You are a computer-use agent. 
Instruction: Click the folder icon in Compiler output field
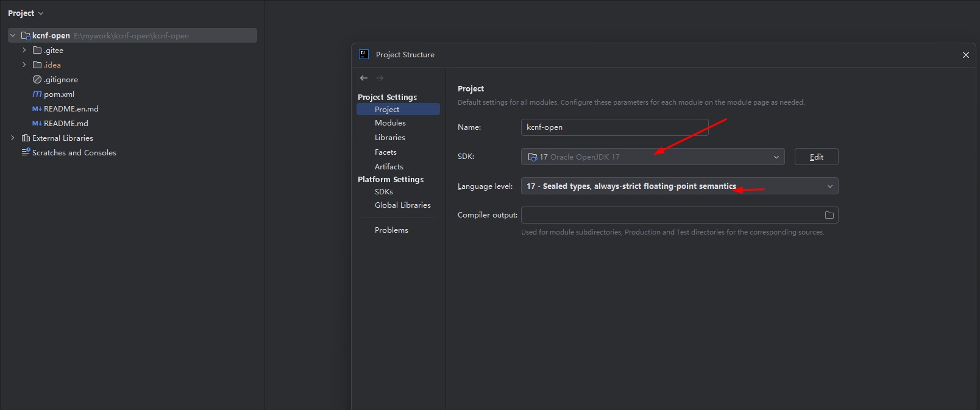(829, 215)
